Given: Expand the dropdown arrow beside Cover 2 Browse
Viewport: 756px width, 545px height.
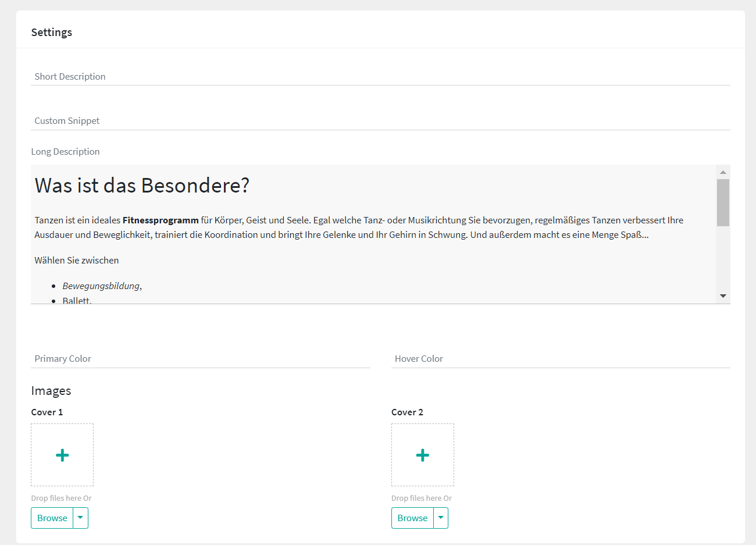Looking at the screenshot, I should [x=441, y=518].
